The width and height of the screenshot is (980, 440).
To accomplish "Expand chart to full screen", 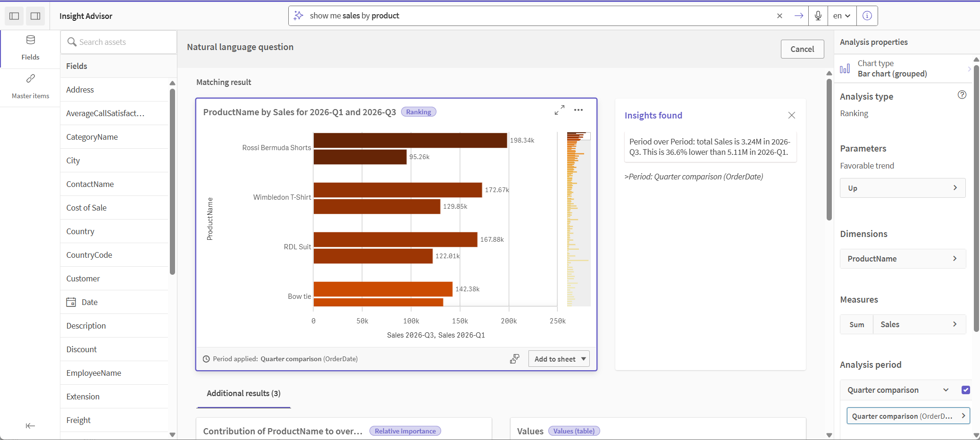I will point(560,110).
